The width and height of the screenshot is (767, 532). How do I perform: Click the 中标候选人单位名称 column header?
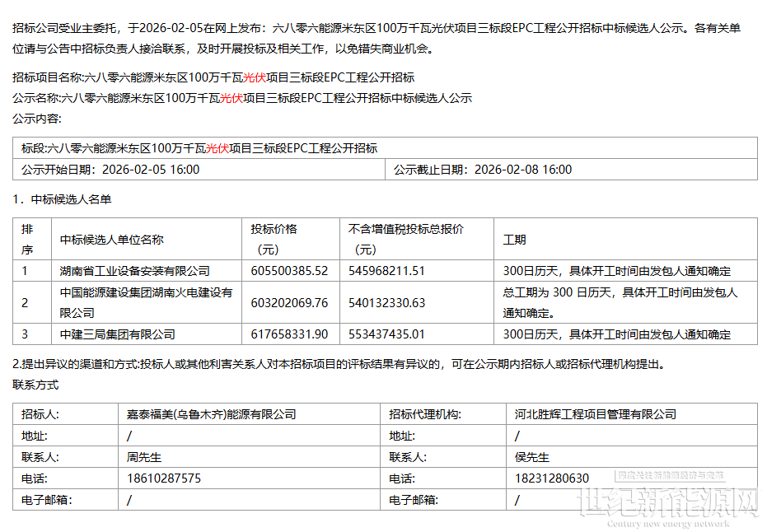(112, 240)
